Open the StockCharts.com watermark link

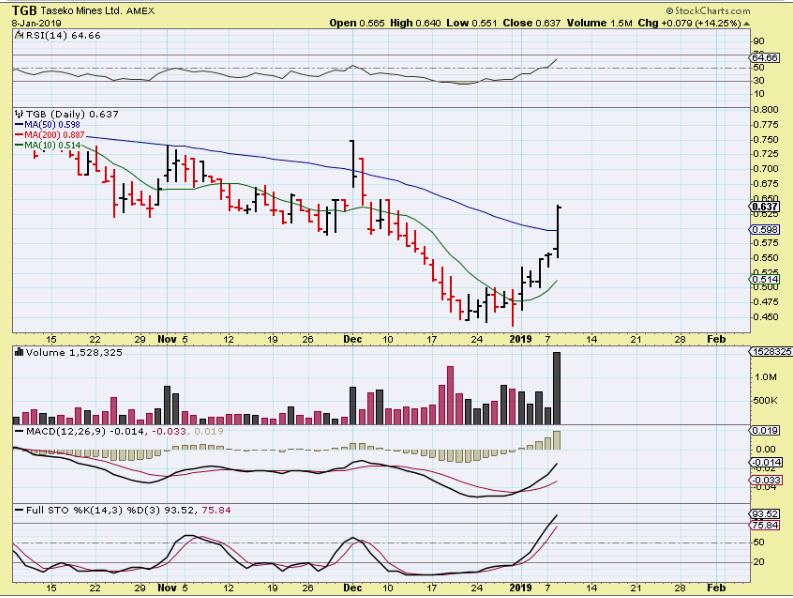click(x=712, y=11)
